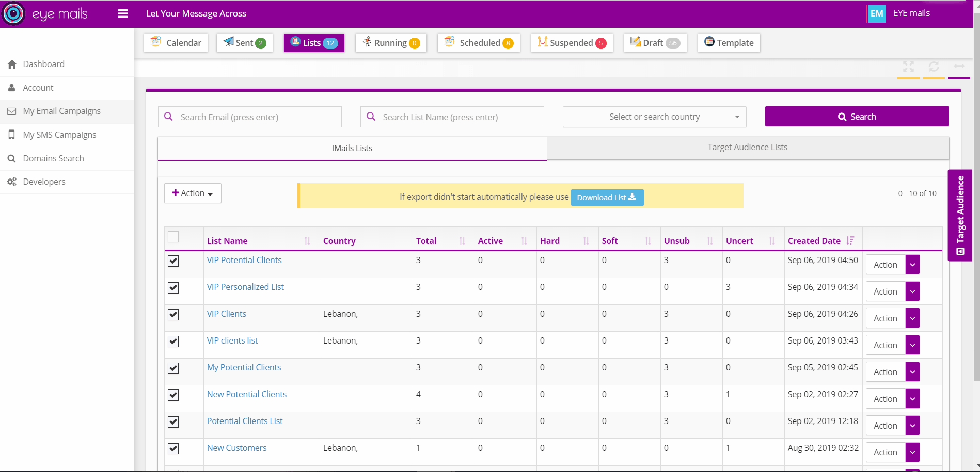Click the hamburger menu icon

click(x=123, y=13)
